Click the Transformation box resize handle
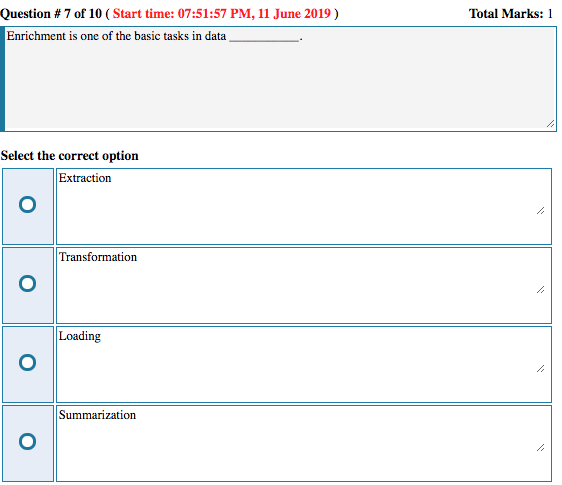The height and width of the screenshot is (485, 562). pos(540,290)
